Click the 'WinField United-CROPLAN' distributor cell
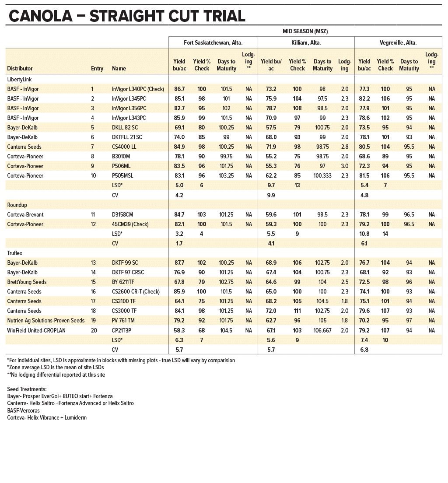Viewport: 448px width, 483px height. [36, 330]
